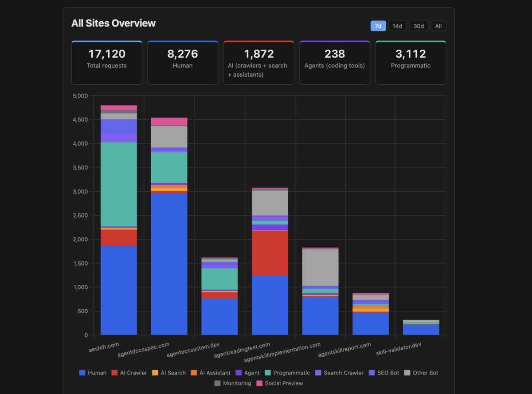Screen dimensions: 532x394
Task: Switch to the 14d time range
Action: 397,26
